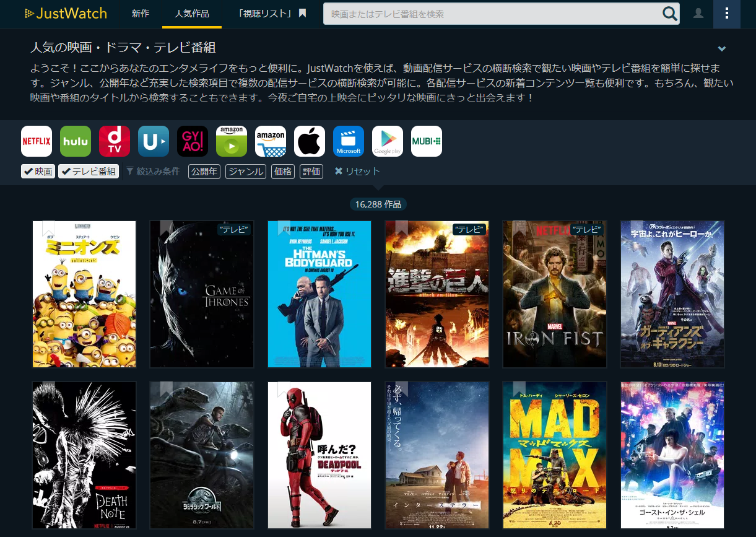The height and width of the screenshot is (537, 756).
Task: Select the MUBI provider icon
Action: 427,141
